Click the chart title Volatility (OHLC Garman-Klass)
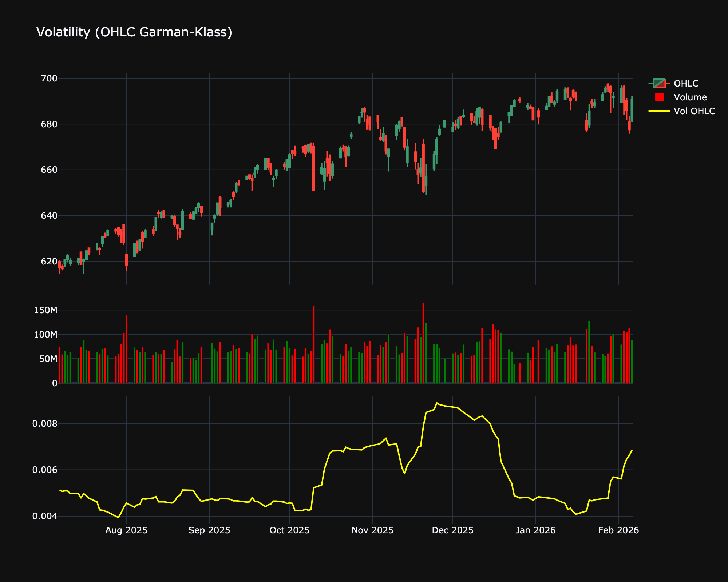This screenshot has width=728, height=582. pyautogui.click(x=135, y=32)
